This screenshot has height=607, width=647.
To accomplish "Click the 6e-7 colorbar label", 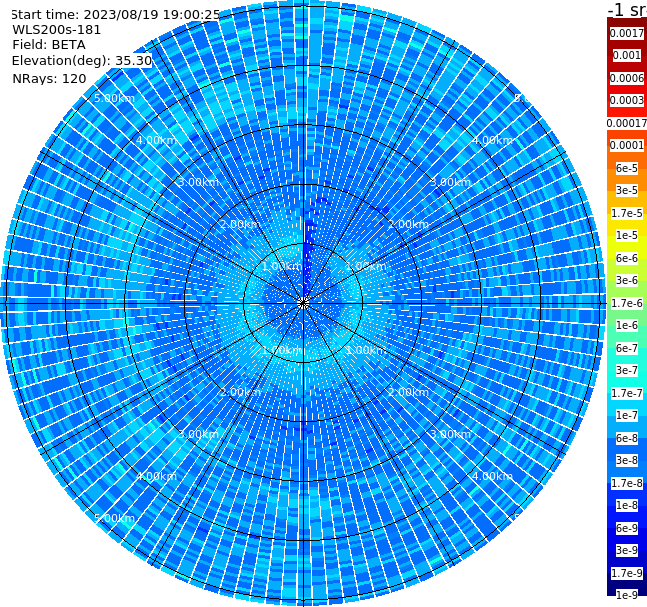I will 627,348.
